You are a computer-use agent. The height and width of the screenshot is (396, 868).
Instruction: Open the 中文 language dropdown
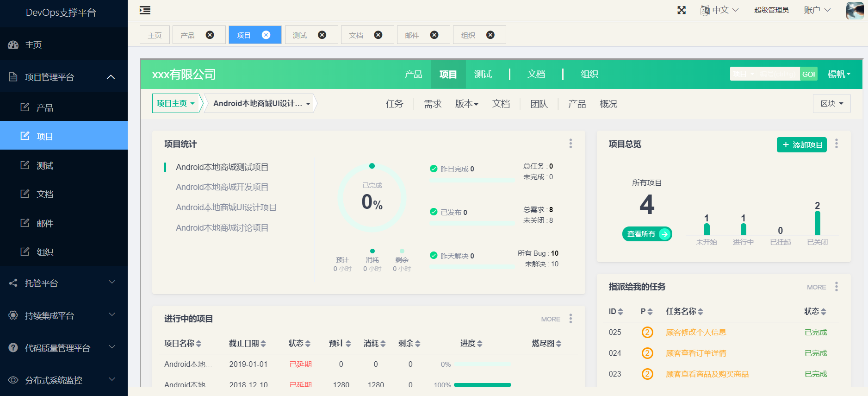719,10
